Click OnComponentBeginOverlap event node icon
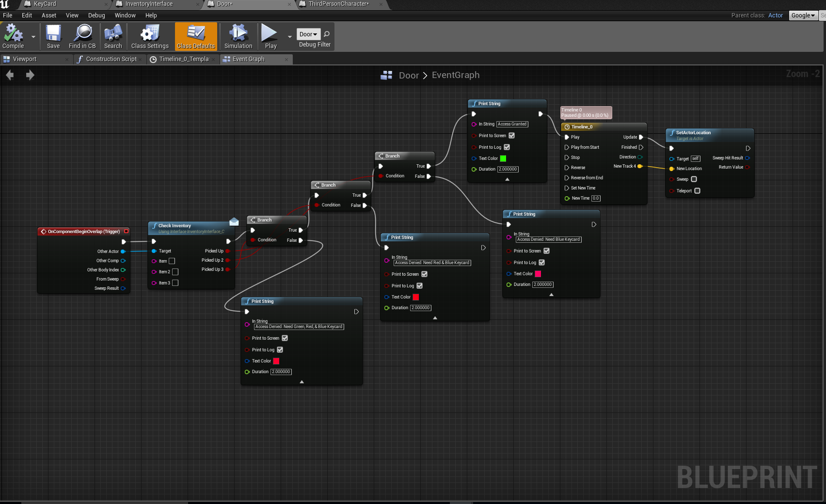 coord(44,232)
